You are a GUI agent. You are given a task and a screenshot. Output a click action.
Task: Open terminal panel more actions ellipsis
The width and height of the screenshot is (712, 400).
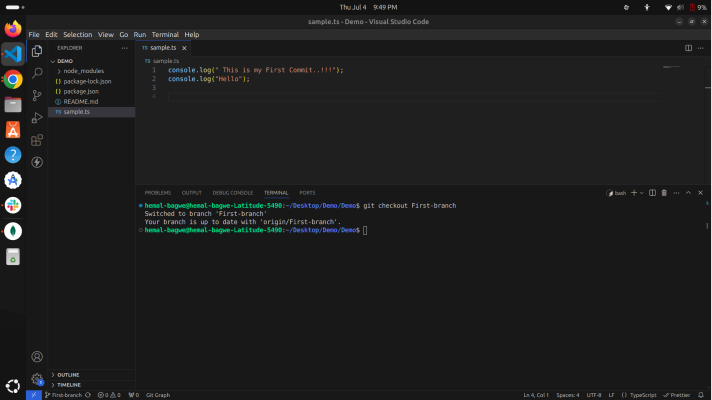tap(677, 193)
